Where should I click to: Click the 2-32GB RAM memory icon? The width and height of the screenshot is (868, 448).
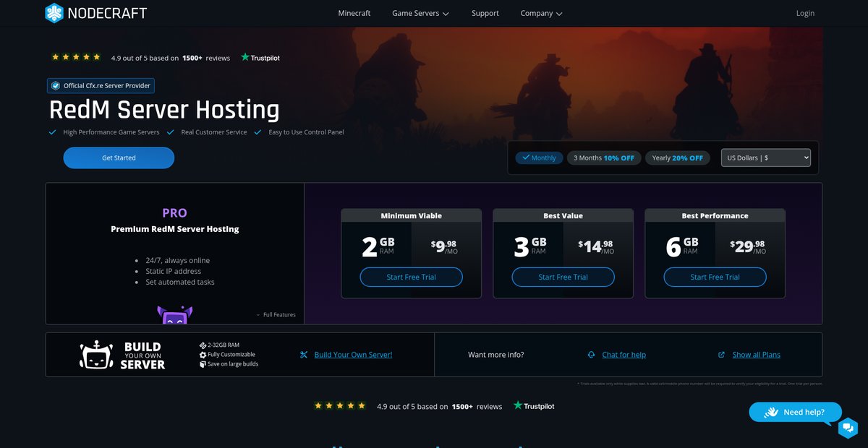pyautogui.click(x=203, y=345)
